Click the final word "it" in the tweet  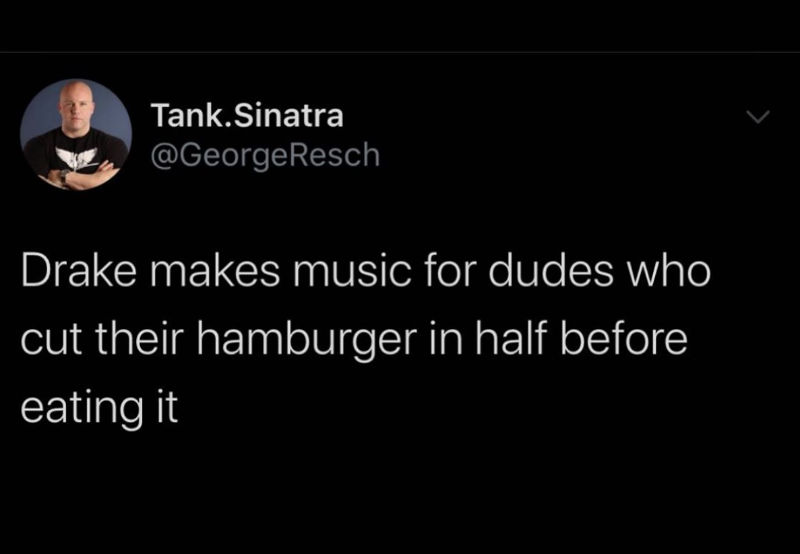165,407
